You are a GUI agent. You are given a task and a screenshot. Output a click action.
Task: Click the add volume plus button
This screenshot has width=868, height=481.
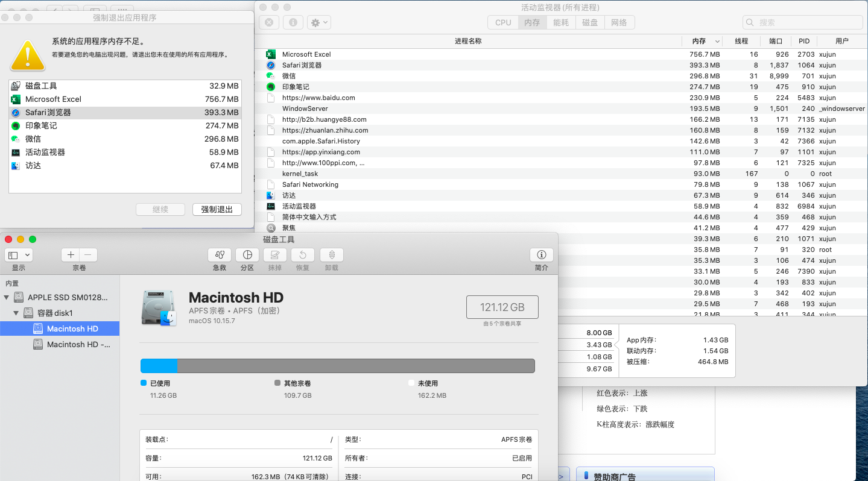click(x=71, y=255)
